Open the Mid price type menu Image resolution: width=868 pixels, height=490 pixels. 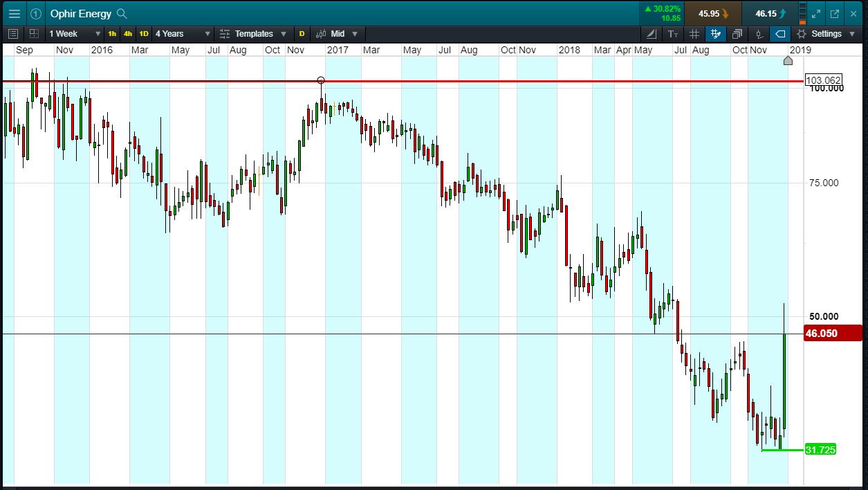tap(337, 33)
